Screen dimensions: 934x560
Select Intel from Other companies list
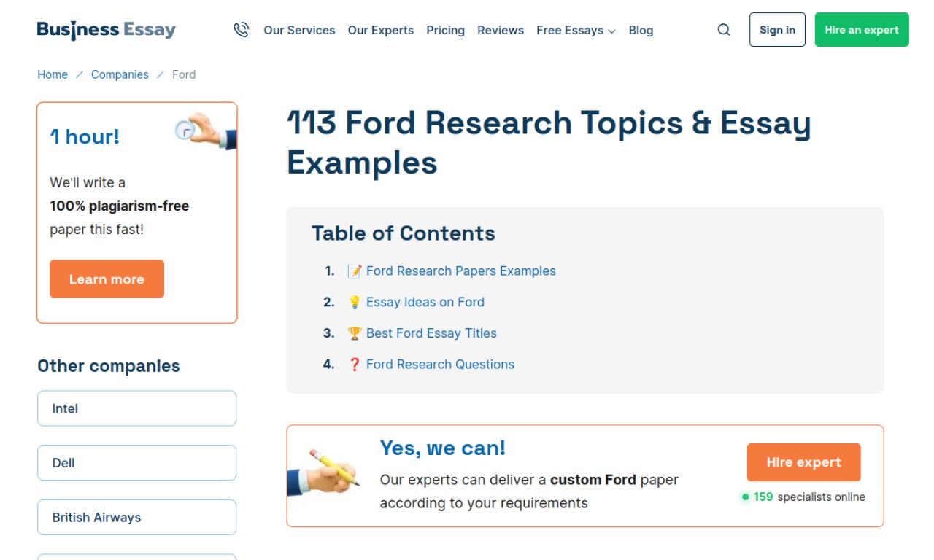[136, 408]
